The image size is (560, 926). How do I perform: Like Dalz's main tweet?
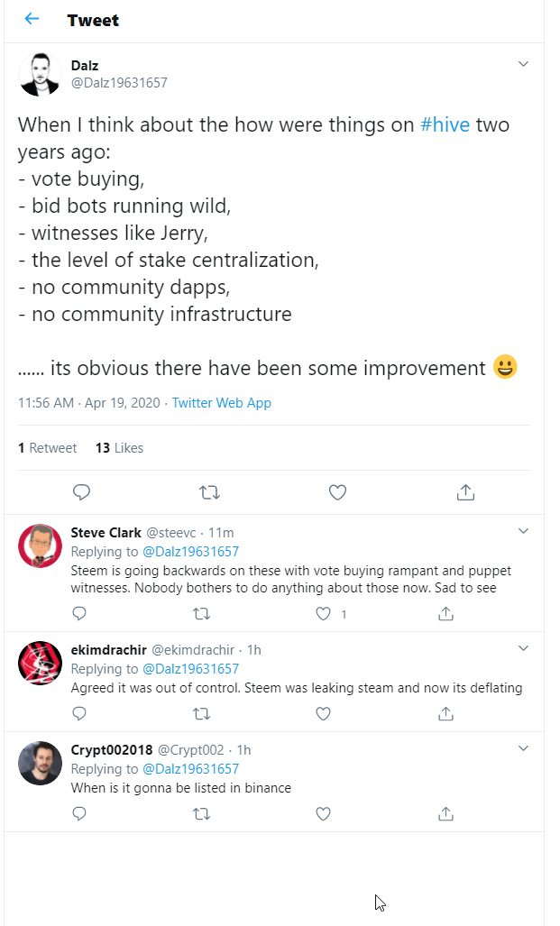tap(337, 491)
